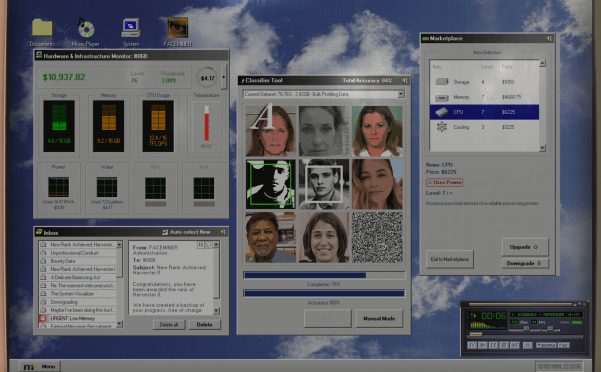
Task: Click the music player seek bar
Action: coord(525,336)
